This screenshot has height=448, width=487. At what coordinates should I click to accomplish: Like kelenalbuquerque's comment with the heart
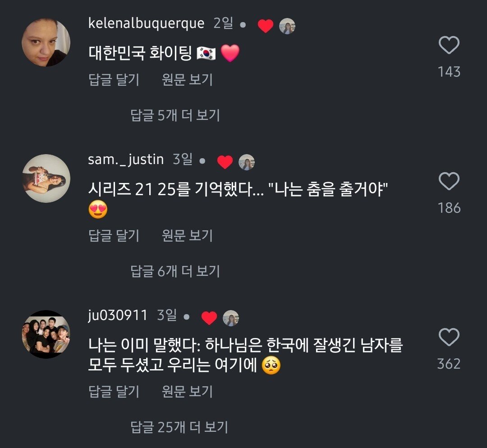coord(449,46)
